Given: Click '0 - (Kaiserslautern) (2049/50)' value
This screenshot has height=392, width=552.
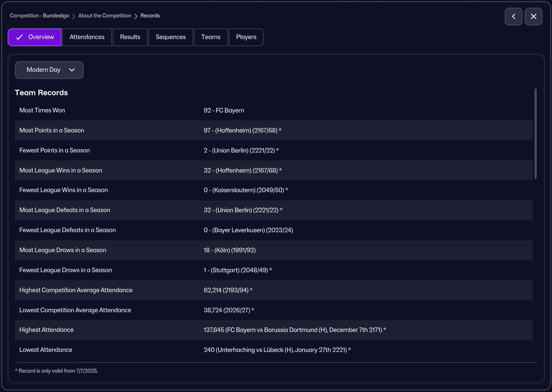Looking at the screenshot, I should pos(246,190).
